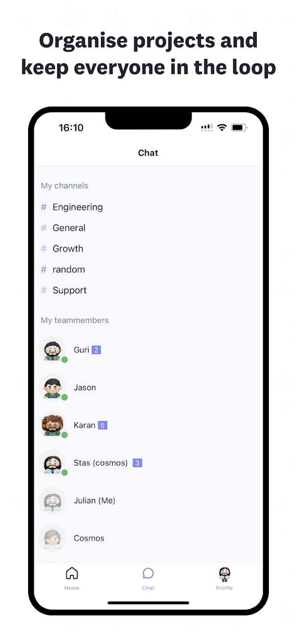This screenshot has height=644, width=297.
Task: Open chat with Jason
Action: click(x=148, y=387)
